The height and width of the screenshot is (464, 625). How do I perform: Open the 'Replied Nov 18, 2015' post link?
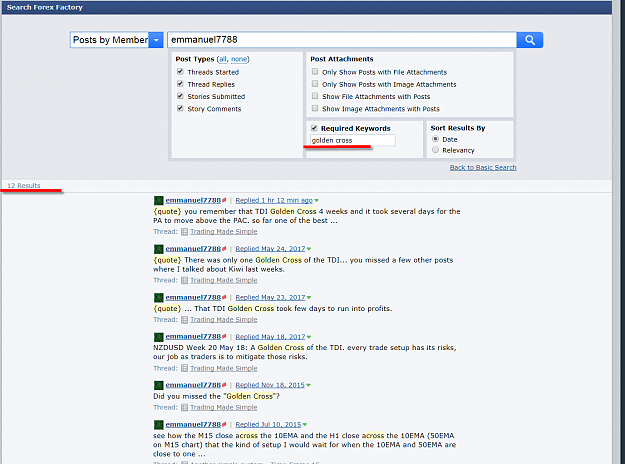270,385
